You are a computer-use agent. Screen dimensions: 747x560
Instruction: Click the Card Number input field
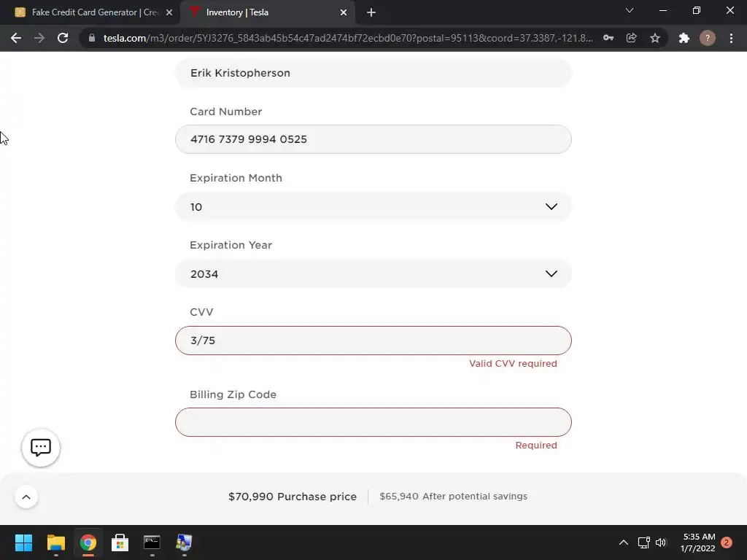pos(373,139)
